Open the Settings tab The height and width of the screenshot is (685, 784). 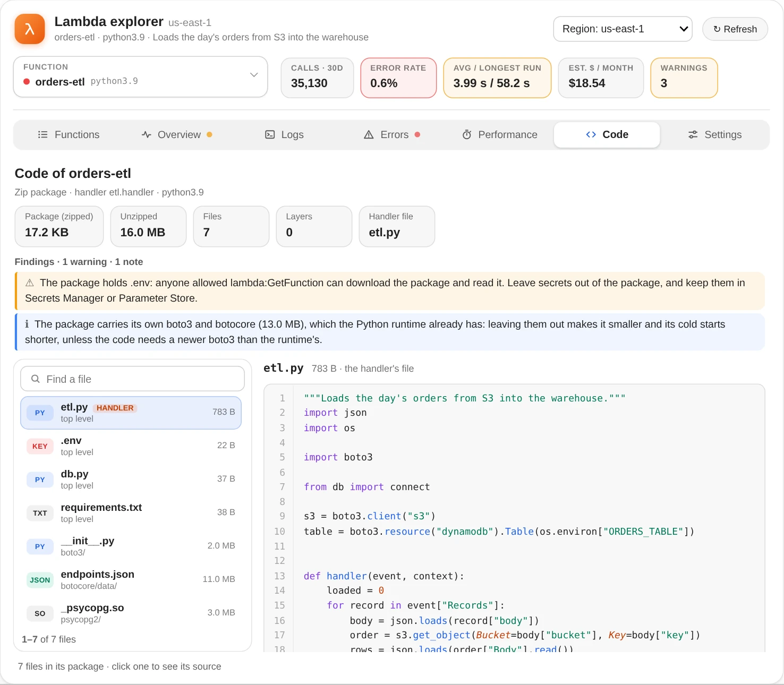pyautogui.click(x=714, y=135)
